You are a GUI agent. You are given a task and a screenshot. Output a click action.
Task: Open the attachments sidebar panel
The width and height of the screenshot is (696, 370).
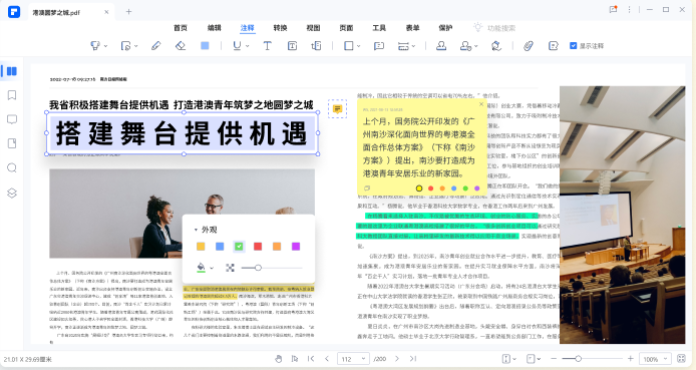coord(12,143)
